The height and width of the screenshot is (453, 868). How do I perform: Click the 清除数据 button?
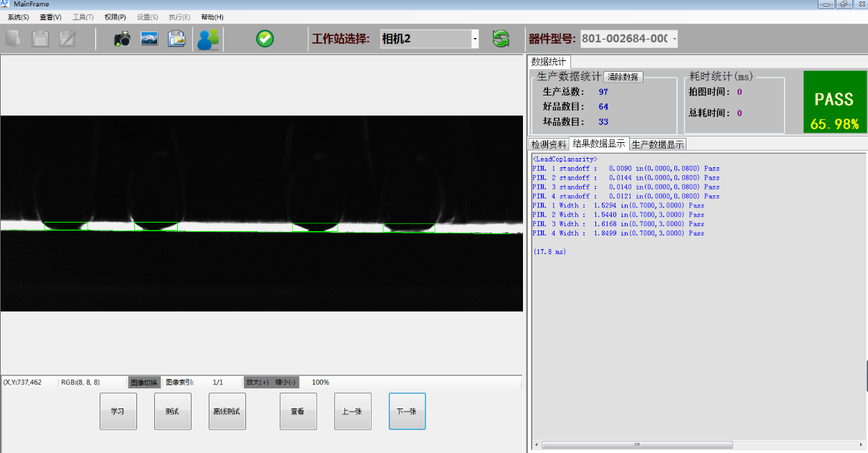[x=623, y=77]
